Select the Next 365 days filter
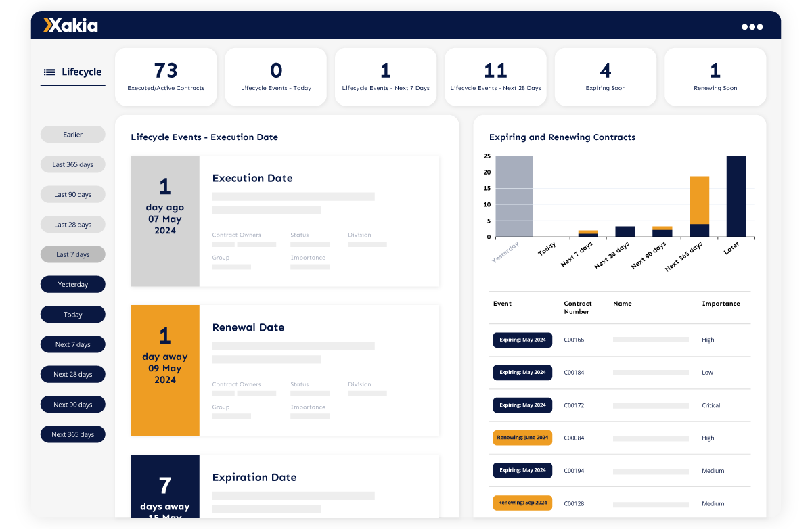Image resolution: width=812 pixels, height=529 pixels. (73, 434)
